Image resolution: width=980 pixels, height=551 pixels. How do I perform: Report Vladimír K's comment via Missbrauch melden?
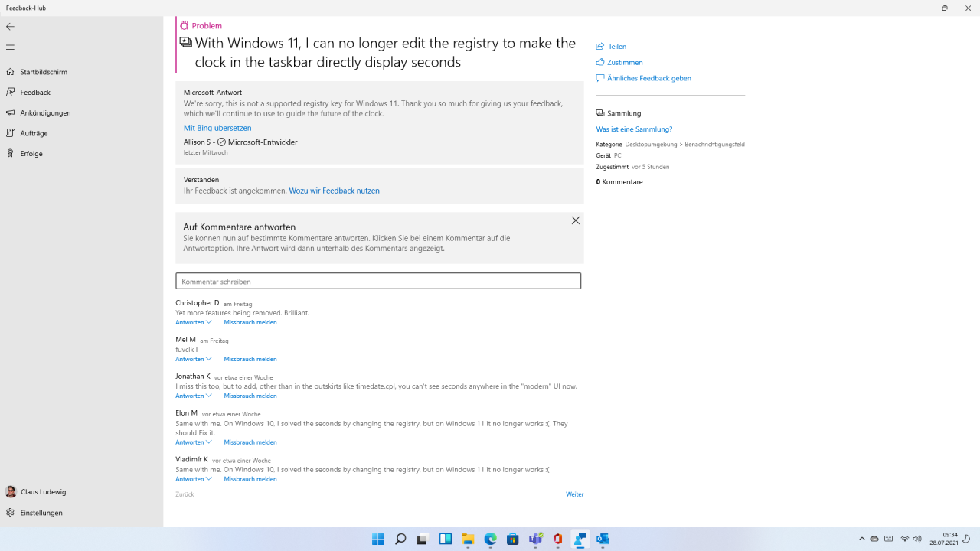coord(250,479)
